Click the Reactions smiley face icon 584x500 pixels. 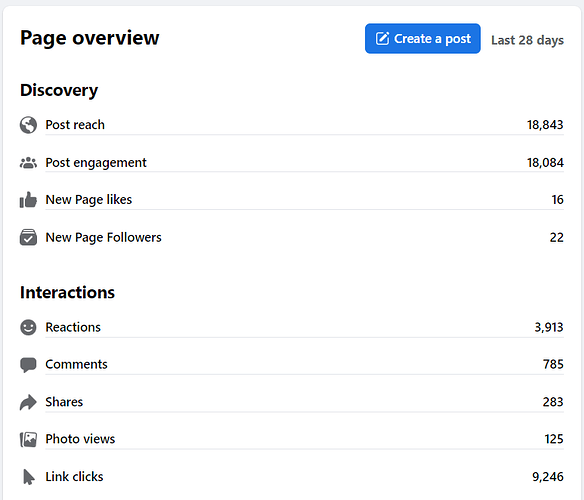pyautogui.click(x=28, y=327)
